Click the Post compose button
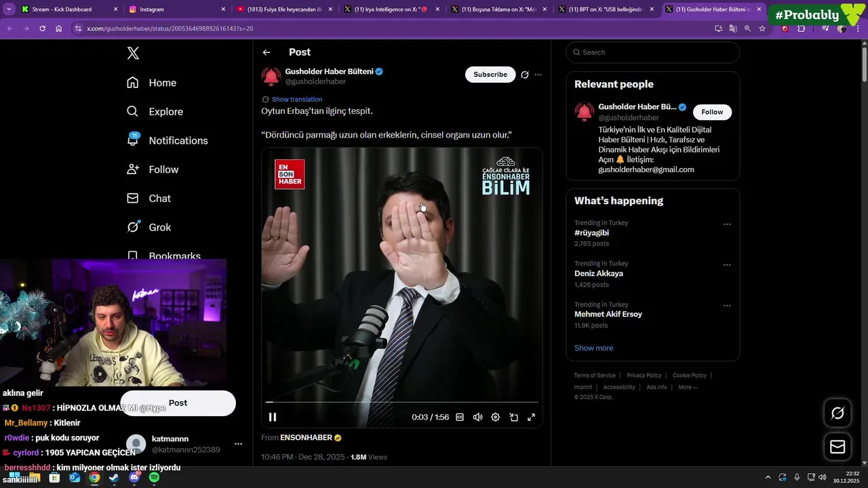This screenshot has height=488, width=868. [178, 403]
